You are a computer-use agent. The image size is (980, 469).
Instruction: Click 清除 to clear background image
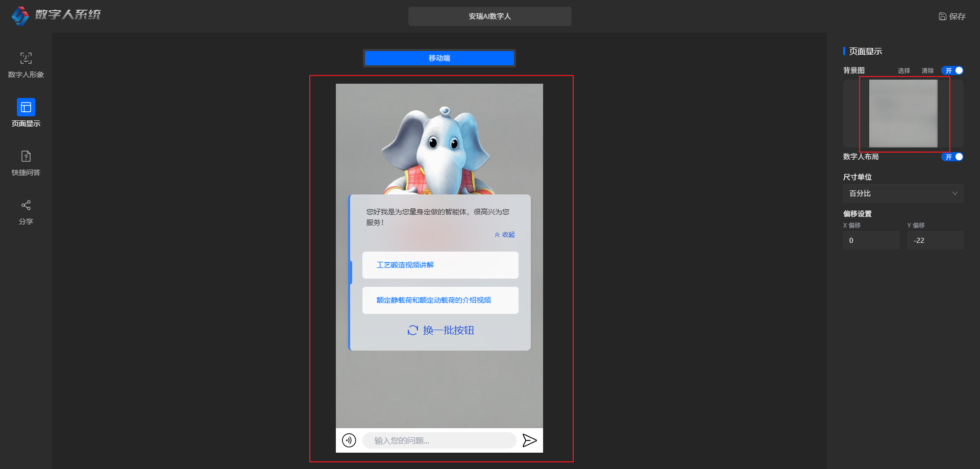point(927,71)
